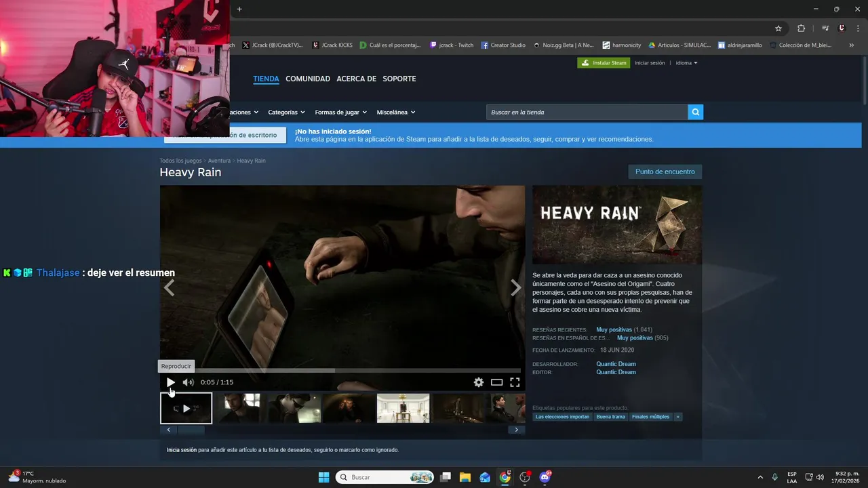The image size is (868, 488).
Task: Open the JCrack KICKS bookmark
Action: 332,45
